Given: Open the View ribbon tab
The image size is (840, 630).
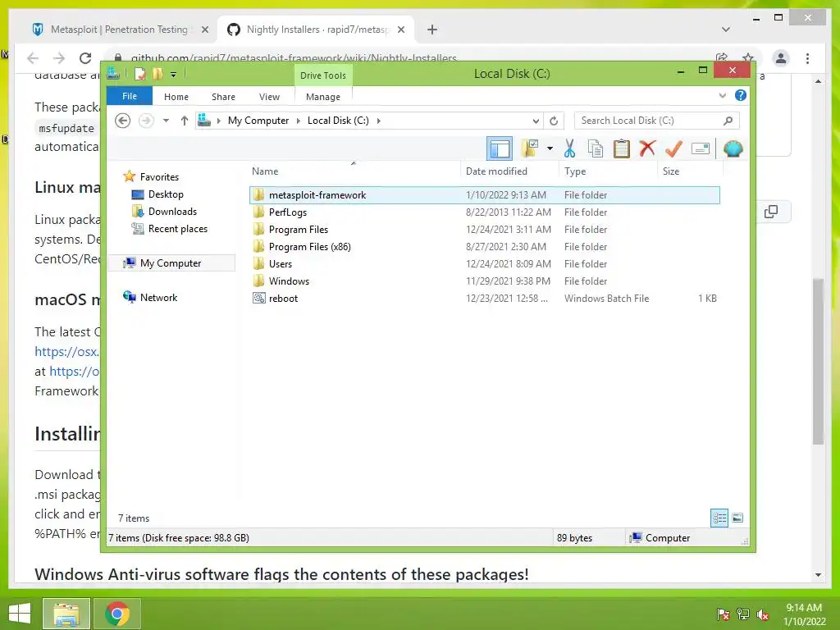Looking at the screenshot, I should click(269, 97).
